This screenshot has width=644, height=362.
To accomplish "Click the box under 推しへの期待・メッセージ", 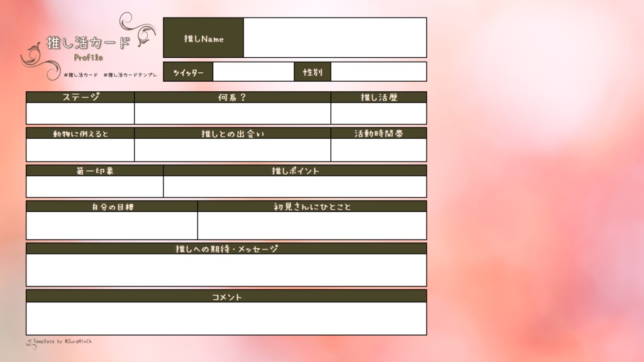I will [226, 270].
